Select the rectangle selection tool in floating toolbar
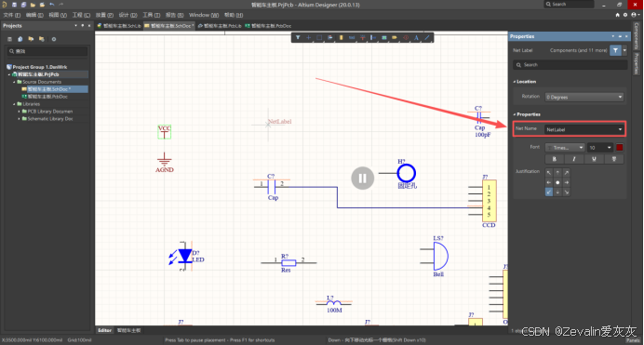The width and height of the screenshot is (644, 345). click(319, 38)
